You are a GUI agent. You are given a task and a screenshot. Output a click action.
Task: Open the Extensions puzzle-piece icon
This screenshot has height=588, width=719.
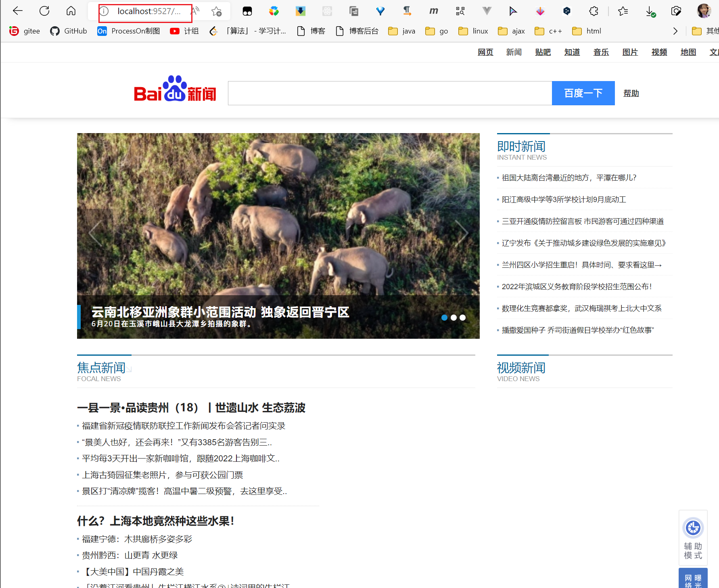[x=594, y=11]
